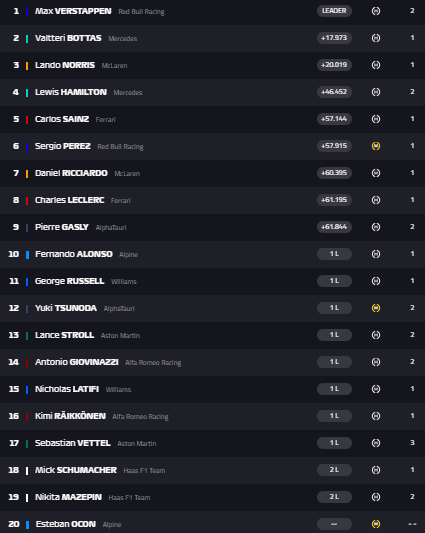The image size is (425, 533).
Task: Select driver name Lando NORRIS
Action: click(65, 65)
